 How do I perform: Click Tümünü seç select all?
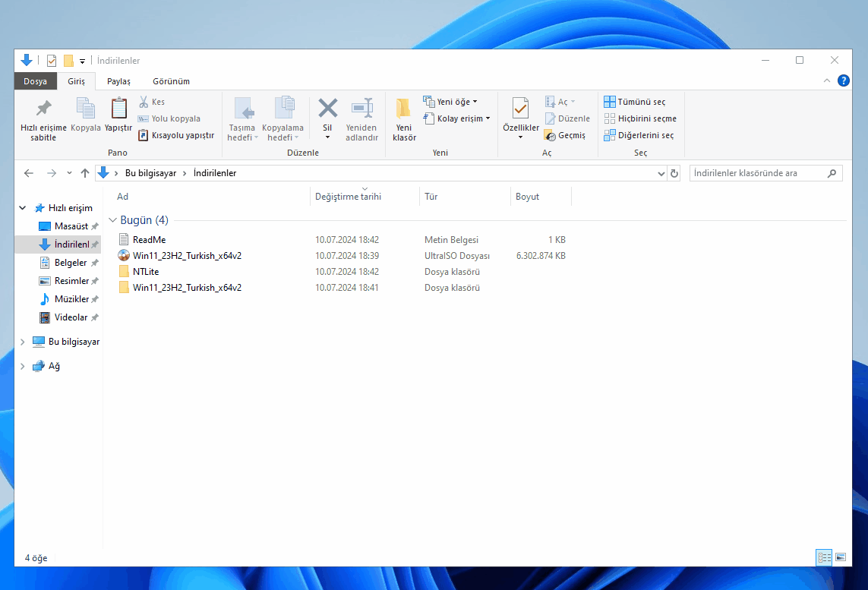tap(635, 102)
